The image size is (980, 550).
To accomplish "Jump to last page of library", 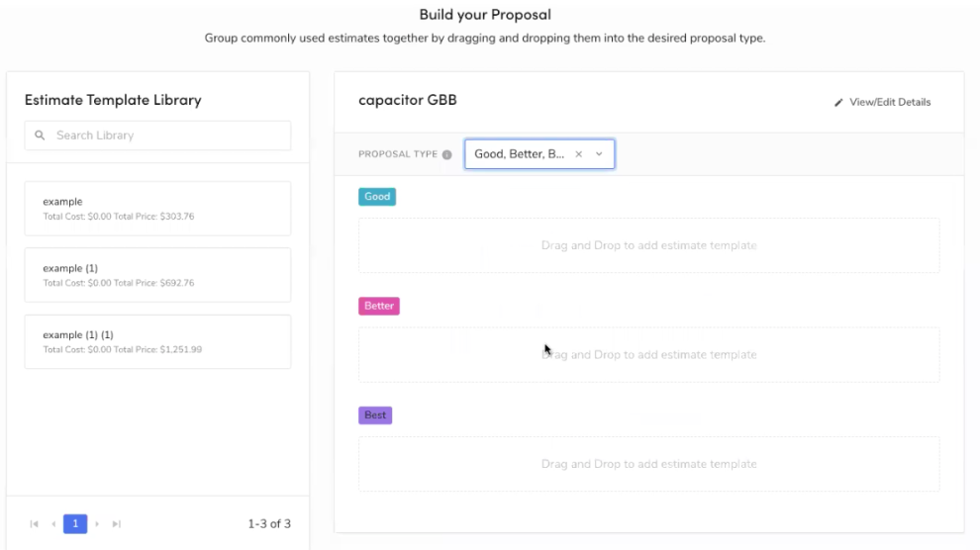I will coord(116,524).
